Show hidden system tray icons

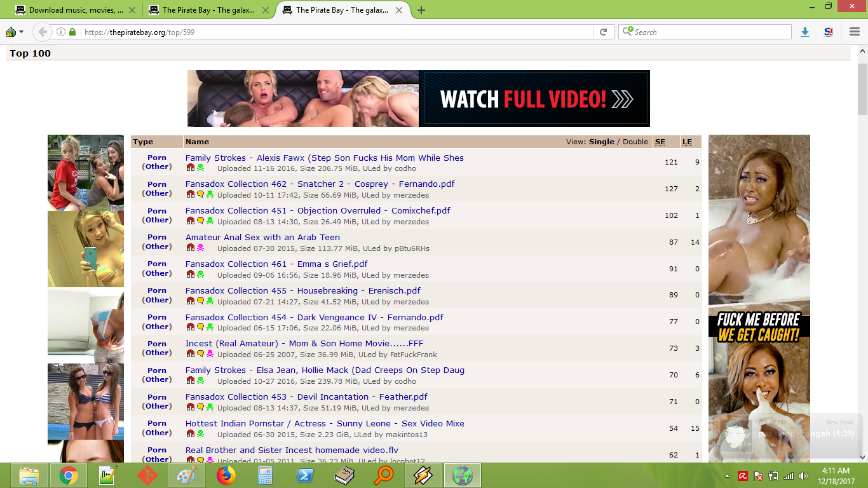coord(727,476)
